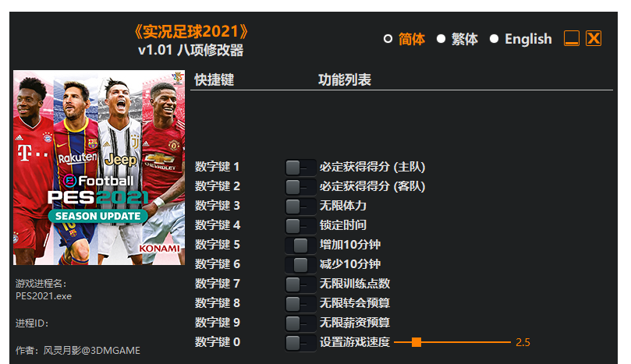Turn on the 无限转会预算 switch
Screen dimensions: 631x364
point(300,304)
